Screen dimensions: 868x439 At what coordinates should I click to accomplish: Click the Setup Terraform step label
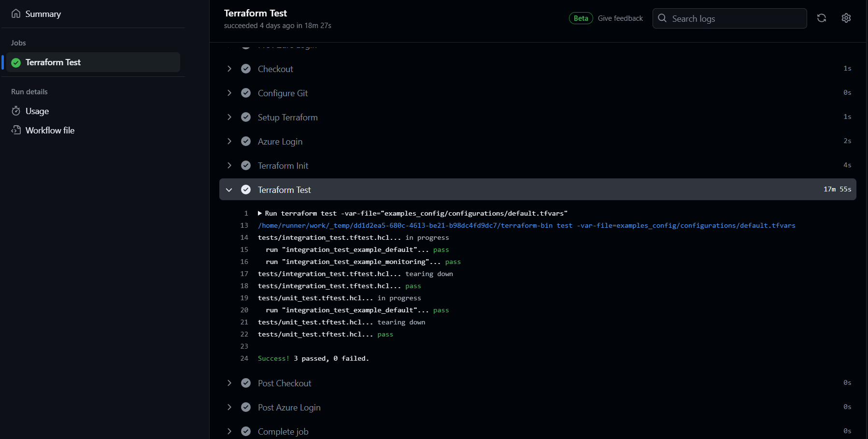(288, 117)
